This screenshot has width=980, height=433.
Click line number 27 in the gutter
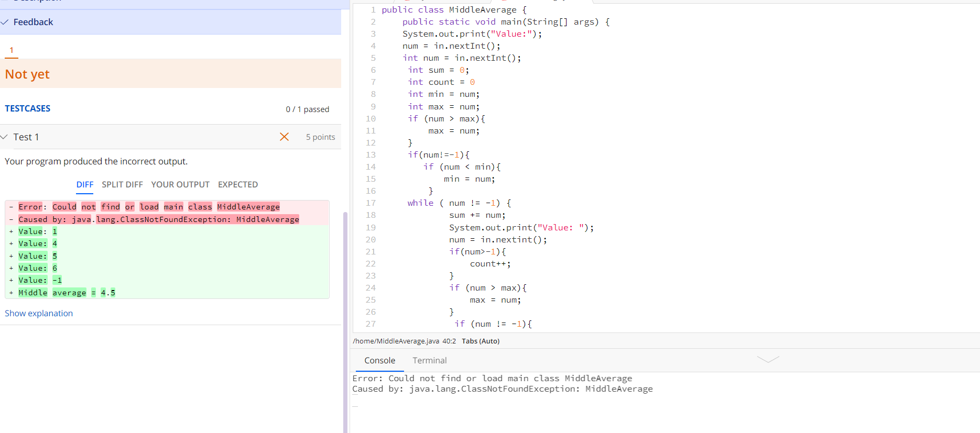(x=371, y=324)
